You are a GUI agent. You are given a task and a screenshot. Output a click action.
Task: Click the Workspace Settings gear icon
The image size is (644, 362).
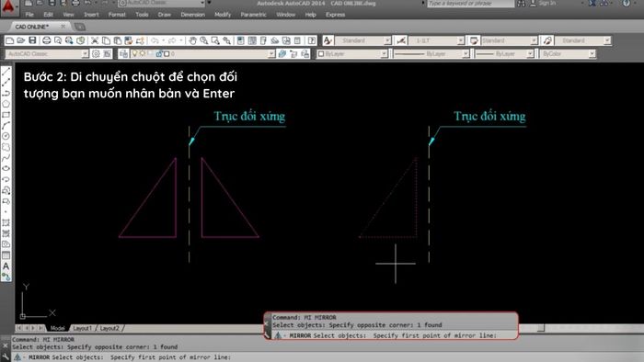96,53
